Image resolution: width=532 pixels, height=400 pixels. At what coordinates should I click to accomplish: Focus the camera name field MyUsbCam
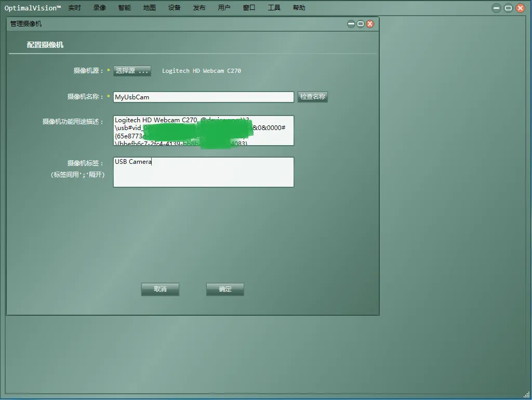pos(204,97)
